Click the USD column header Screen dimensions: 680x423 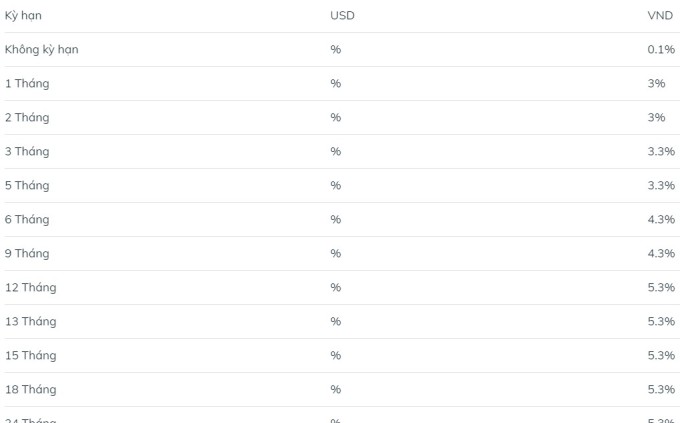point(342,16)
